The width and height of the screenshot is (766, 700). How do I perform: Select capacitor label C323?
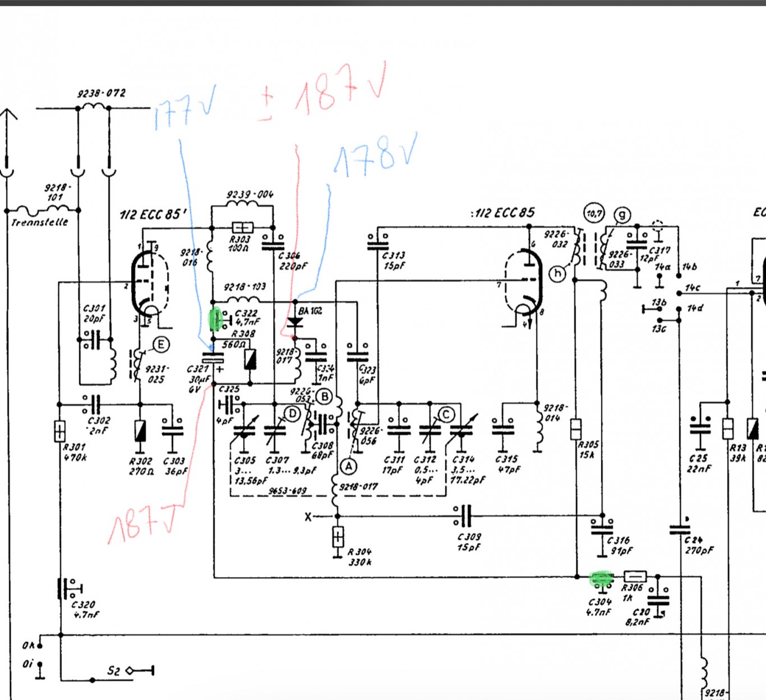click(x=368, y=370)
